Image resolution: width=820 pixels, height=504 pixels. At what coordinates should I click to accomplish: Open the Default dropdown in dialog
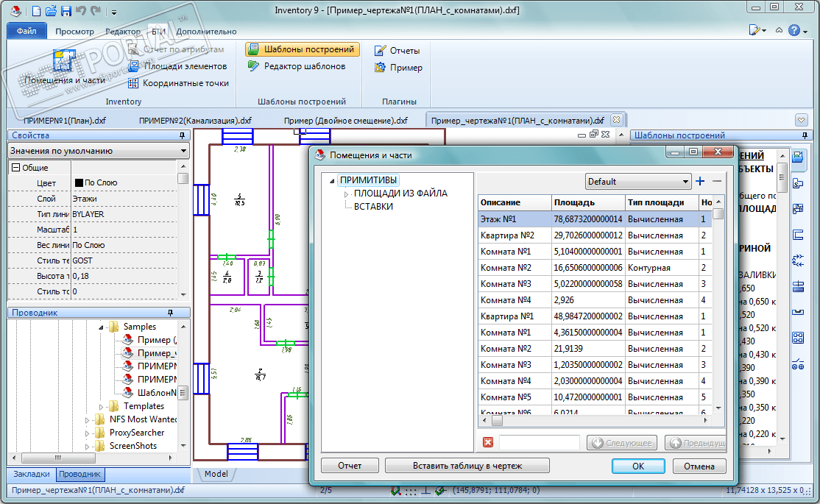click(x=637, y=182)
